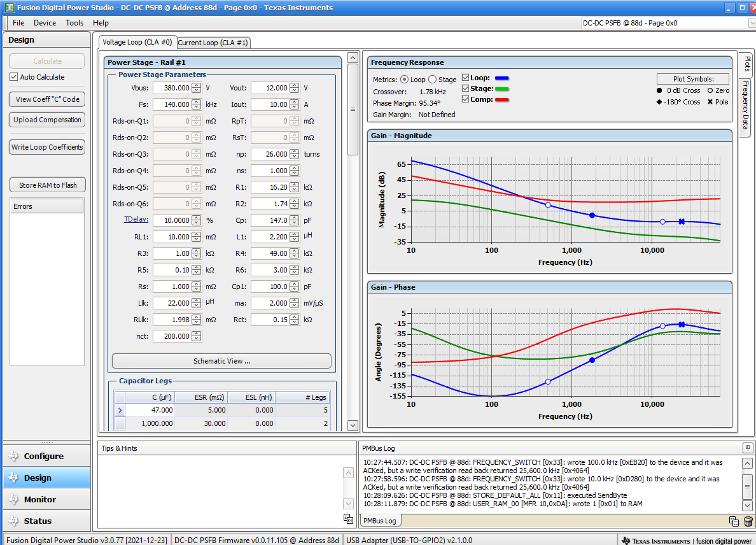756x545 pixels.
Task: Select the Voltage Loop (CLA #0) tab
Action: click(x=137, y=42)
